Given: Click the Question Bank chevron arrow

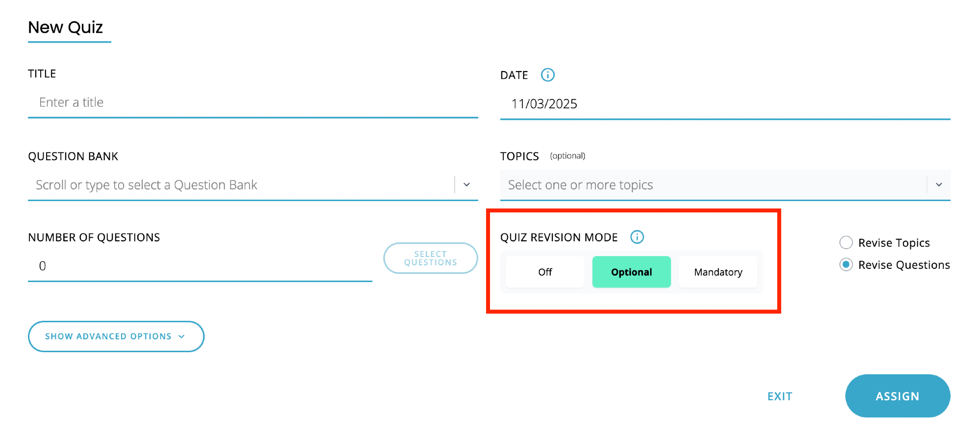Looking at the screenshot, I should [466, 185].
